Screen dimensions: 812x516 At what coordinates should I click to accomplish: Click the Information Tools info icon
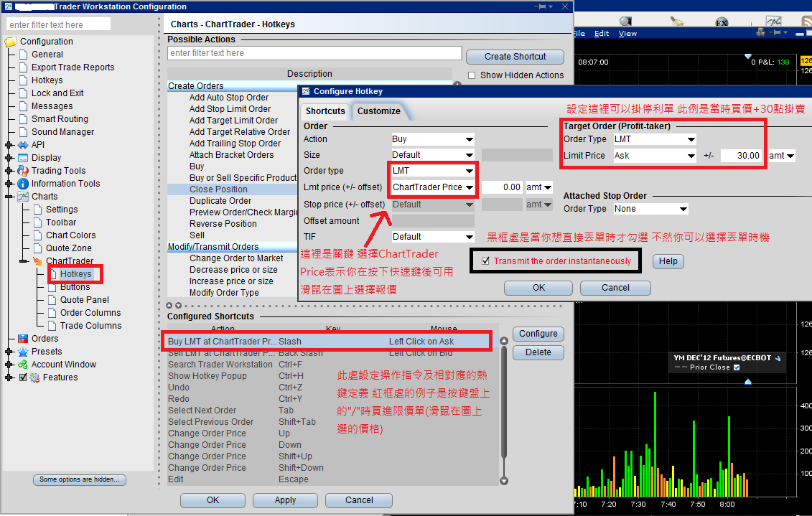click(23, 184)
